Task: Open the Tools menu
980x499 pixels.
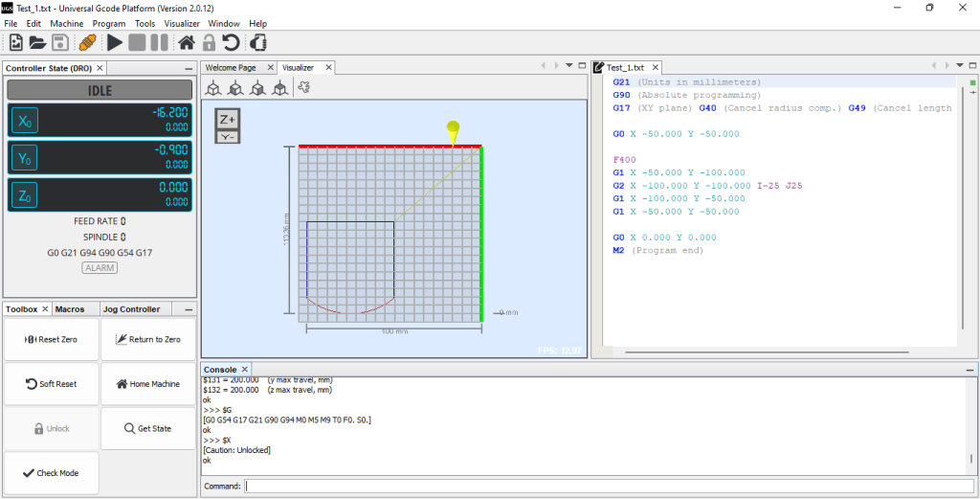Action: 145,24
